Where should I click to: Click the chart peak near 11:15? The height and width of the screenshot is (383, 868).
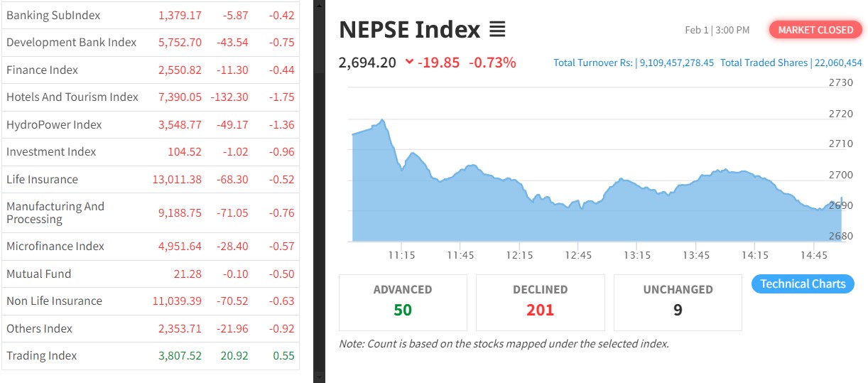(x=382, y=120)
